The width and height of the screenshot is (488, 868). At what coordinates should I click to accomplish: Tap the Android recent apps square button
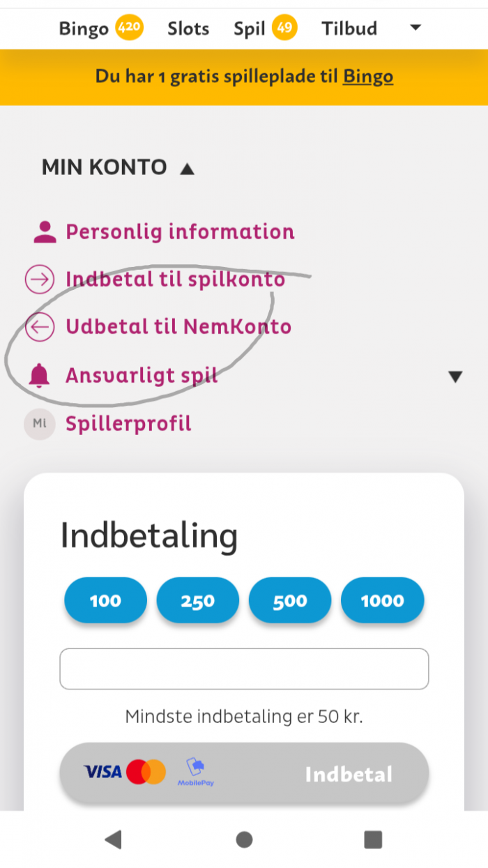374,839
